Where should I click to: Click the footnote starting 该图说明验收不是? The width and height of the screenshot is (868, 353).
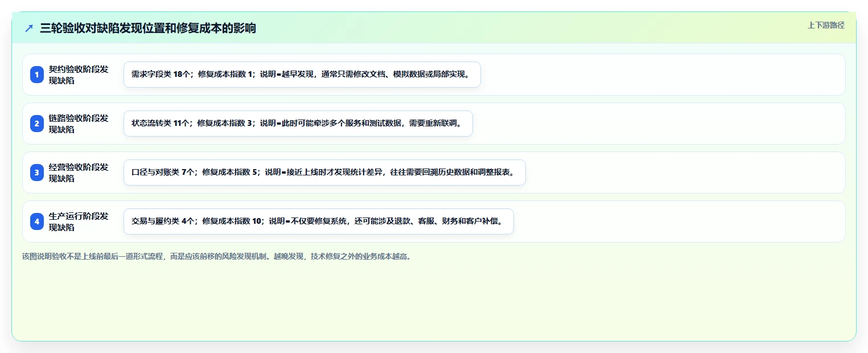(x=216, y=256)
